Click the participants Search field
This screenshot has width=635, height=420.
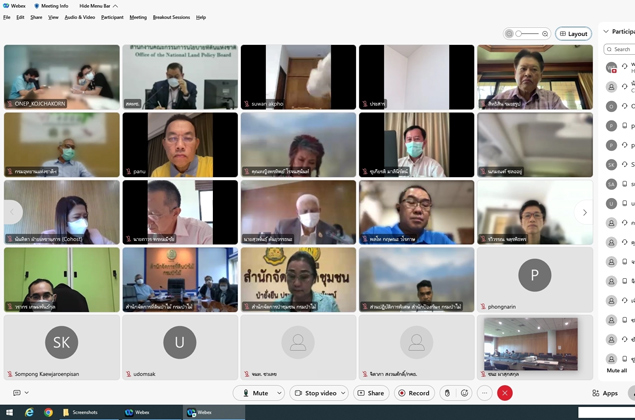click(619, 49)
